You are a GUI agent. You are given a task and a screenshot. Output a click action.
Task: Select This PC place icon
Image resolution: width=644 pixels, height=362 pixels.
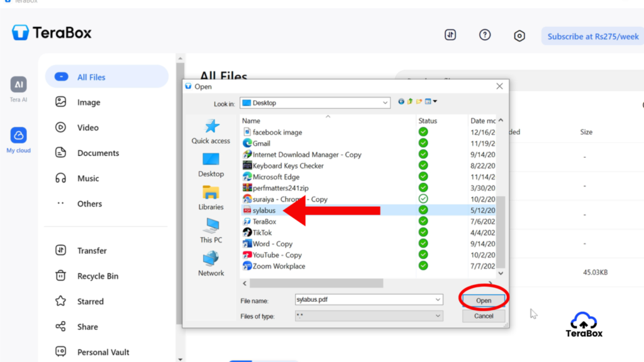(211, 231)
